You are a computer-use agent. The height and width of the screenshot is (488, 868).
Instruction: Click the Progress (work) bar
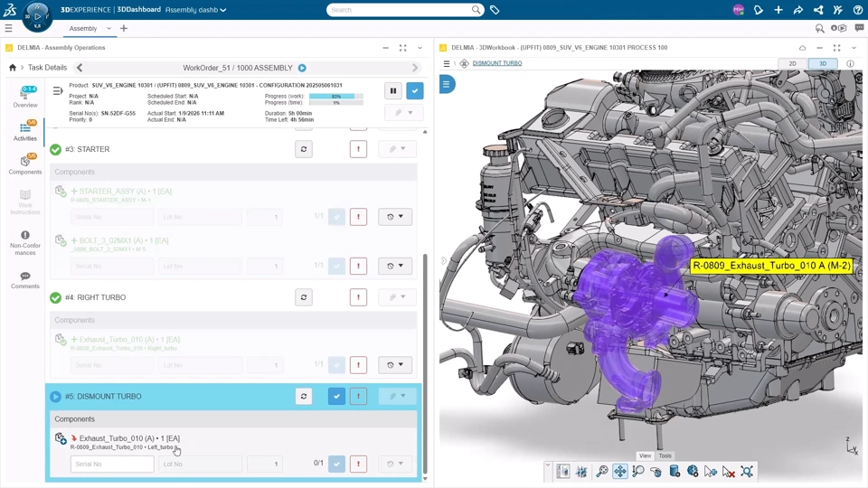336,97
